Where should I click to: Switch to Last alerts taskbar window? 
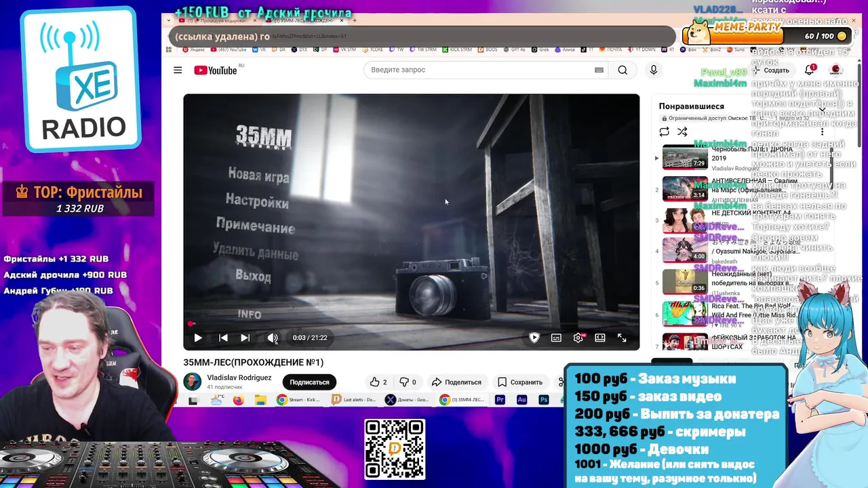point(354,400)
